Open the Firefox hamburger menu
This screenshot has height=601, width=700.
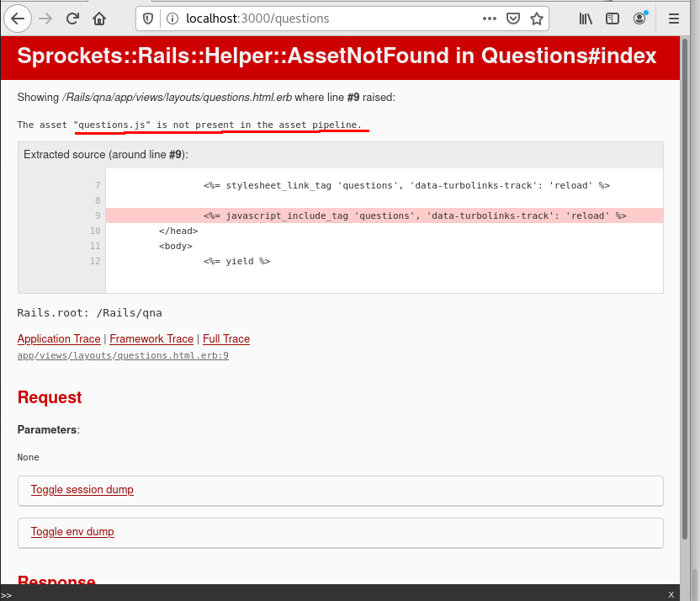pyautogui.click(x=674, y=19)
